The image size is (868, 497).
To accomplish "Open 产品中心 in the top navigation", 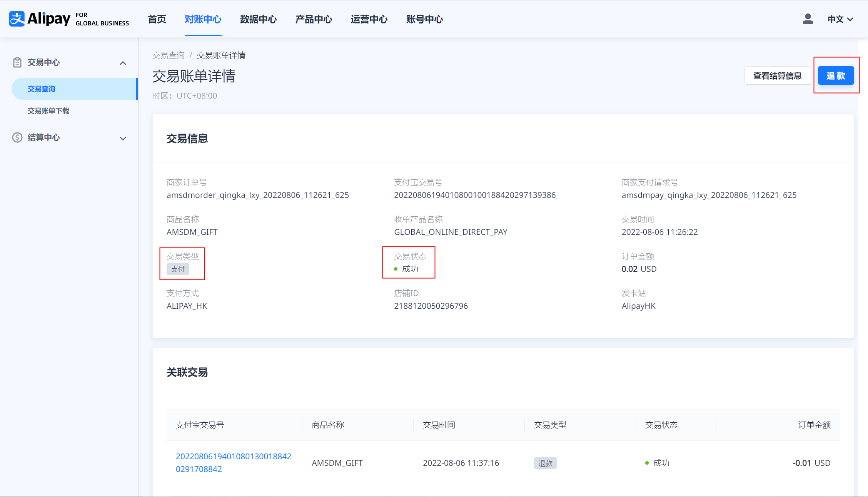I will tap(314, 19).
